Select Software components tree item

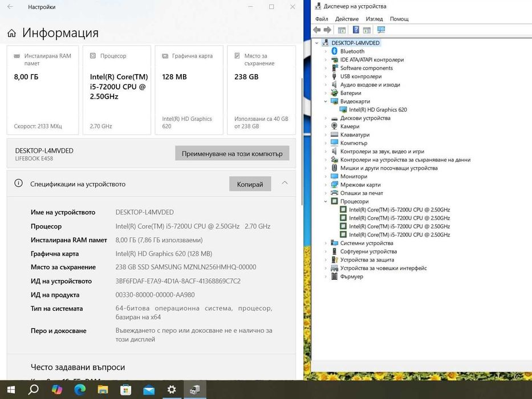(x=367, y=68)
